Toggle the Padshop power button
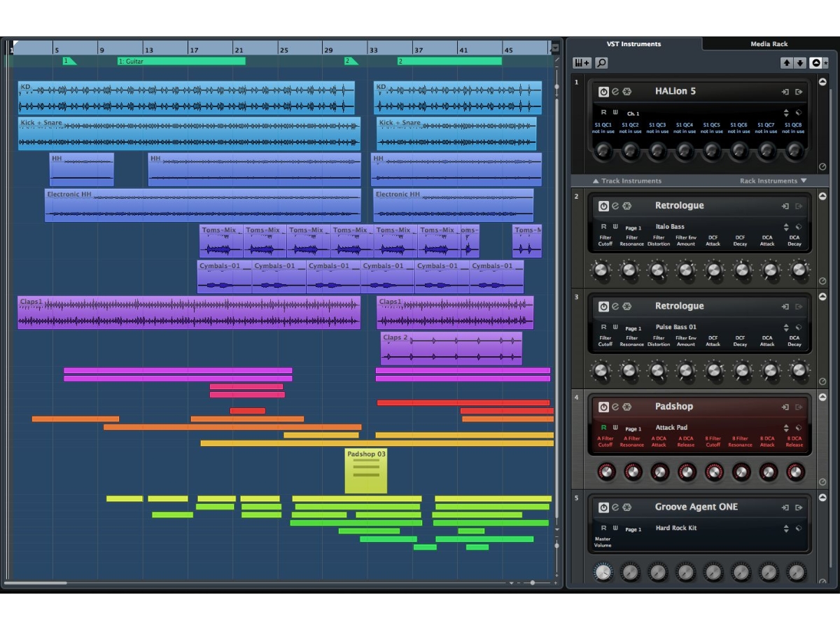This screenshot has height=630, width=840. 603,407
